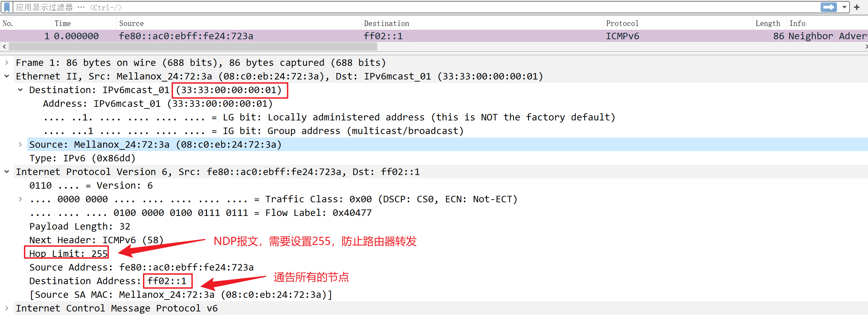The width and height of the screenshot is (868, 335).
Task: Apply the display filter with the arrow button
Action: [828, 7]
